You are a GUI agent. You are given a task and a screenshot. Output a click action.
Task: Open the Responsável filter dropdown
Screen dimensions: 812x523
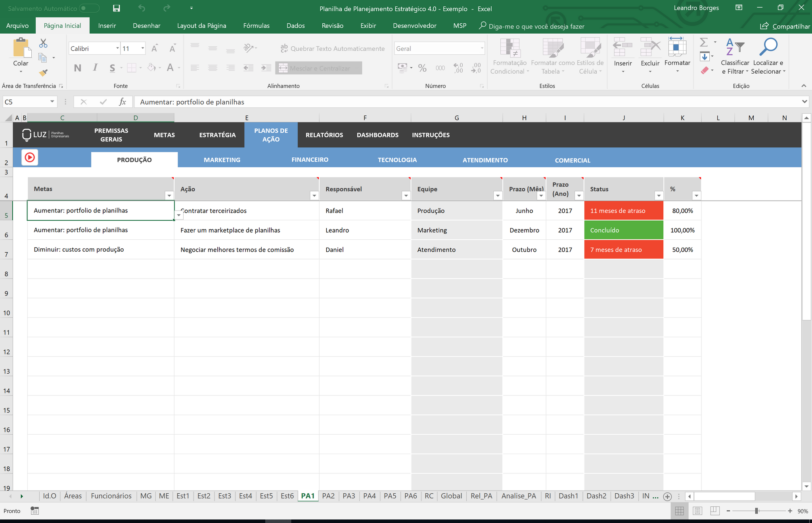pyautogui.click(x=406, y=195)
